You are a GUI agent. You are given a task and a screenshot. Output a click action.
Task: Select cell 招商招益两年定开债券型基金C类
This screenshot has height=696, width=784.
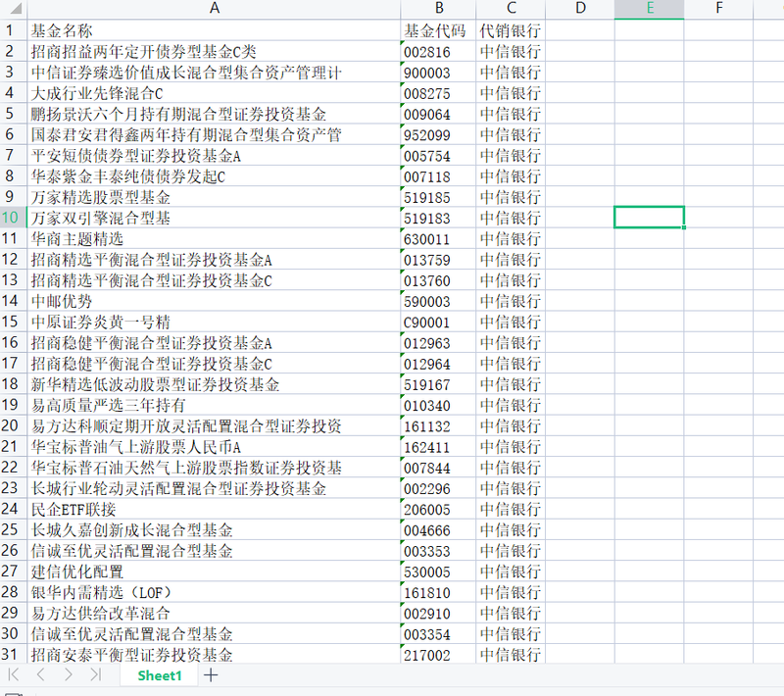pos(214,52)
